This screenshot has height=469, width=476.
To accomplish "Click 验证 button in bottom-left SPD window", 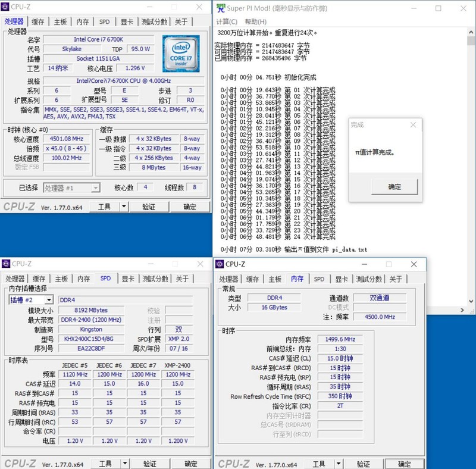I will [x=150, y=464].
